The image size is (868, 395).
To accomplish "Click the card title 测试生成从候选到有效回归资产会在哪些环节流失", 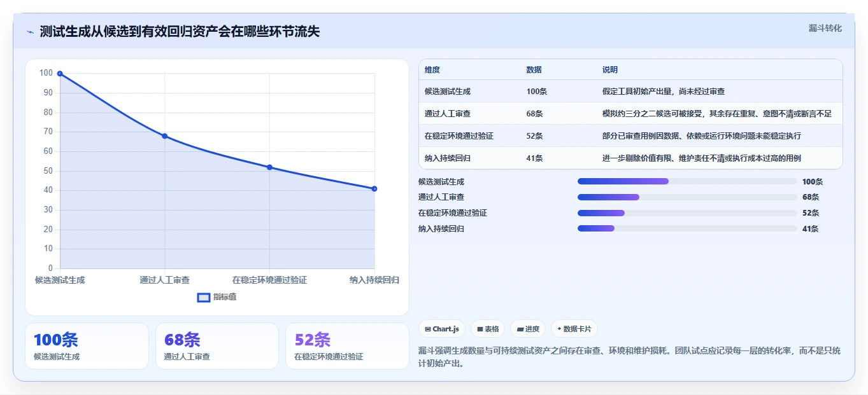I will point(180,32).
